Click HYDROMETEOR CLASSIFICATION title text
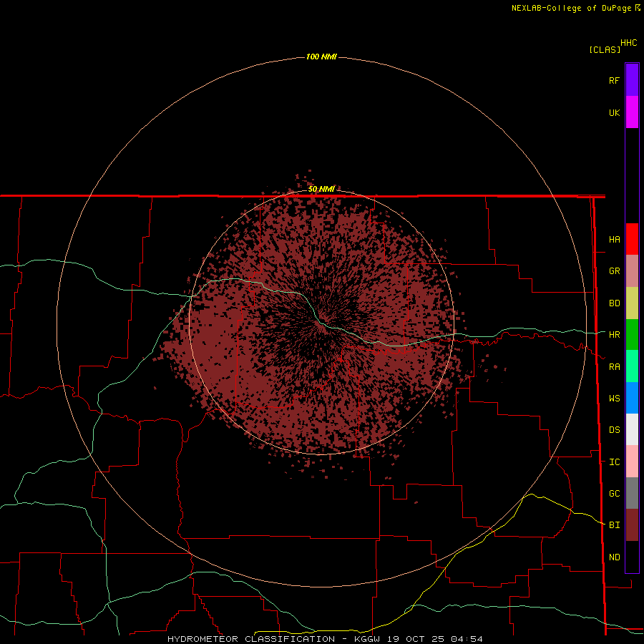 [251, 639]
